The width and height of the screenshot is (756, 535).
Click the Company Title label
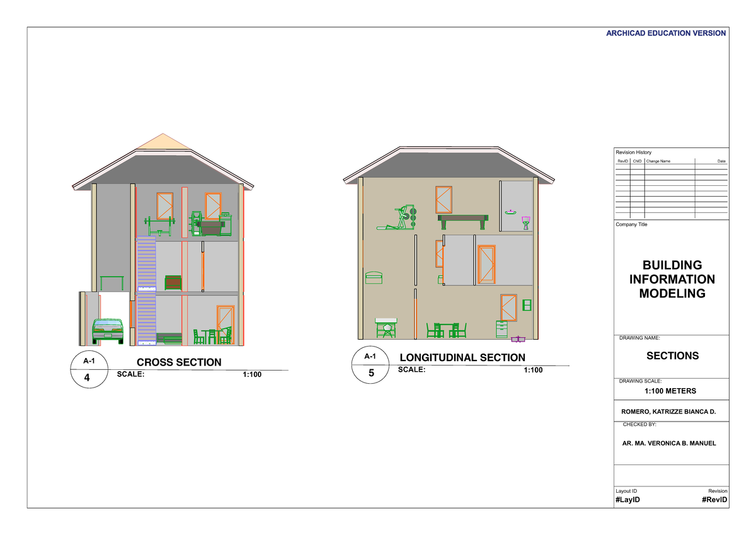tap(631, 224)
